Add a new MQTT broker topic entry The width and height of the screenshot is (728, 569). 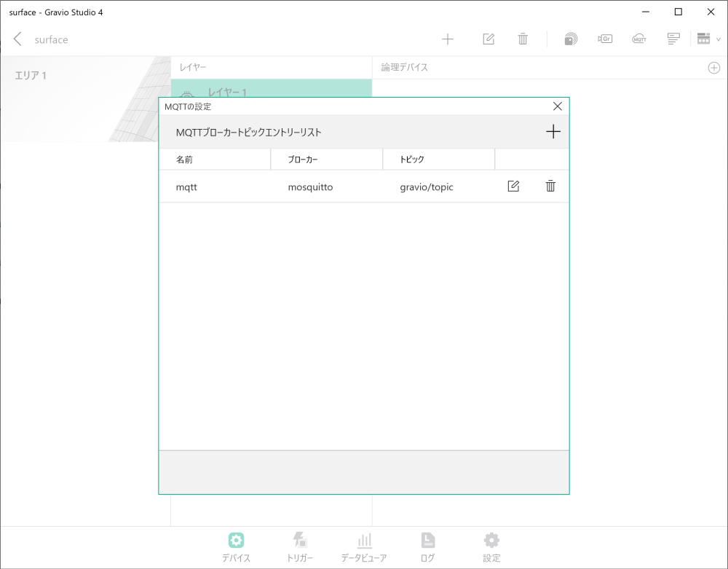tap(553, 132)
